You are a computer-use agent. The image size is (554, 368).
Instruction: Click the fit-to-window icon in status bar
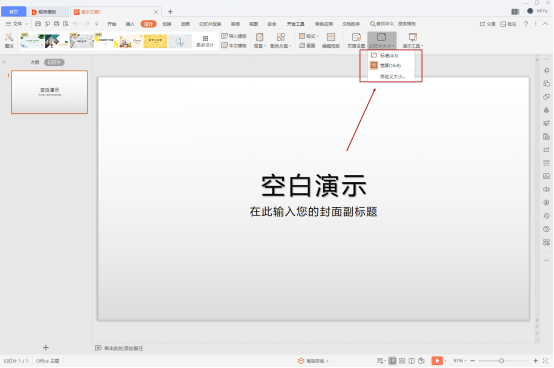coord(546,361)
